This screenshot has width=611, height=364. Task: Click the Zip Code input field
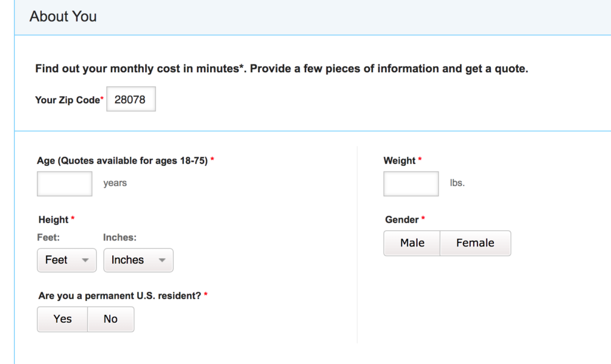[x=131, y=100]
